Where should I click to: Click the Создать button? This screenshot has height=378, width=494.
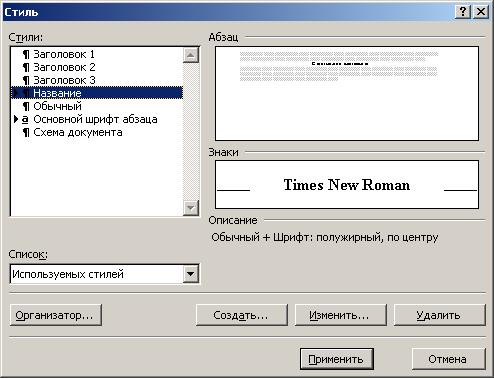point(241,315)
